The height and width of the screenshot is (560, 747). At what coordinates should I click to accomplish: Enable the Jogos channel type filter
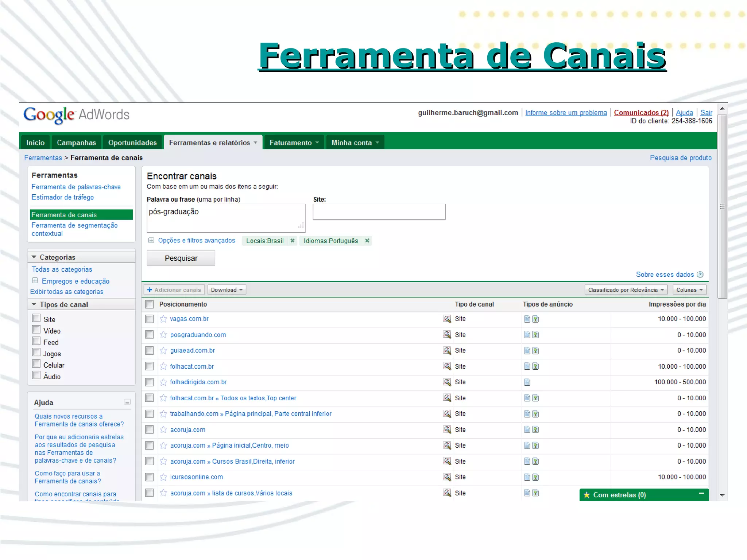point(36,352)
